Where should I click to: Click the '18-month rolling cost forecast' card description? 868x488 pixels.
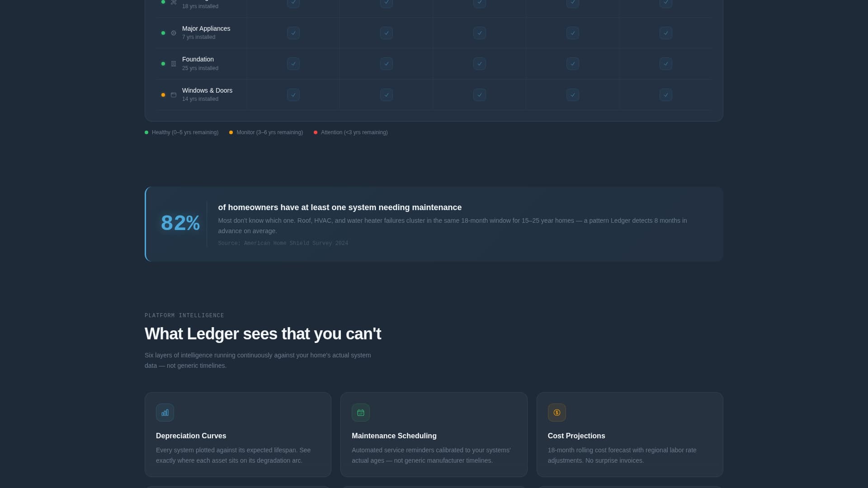(x=622, y=455)
